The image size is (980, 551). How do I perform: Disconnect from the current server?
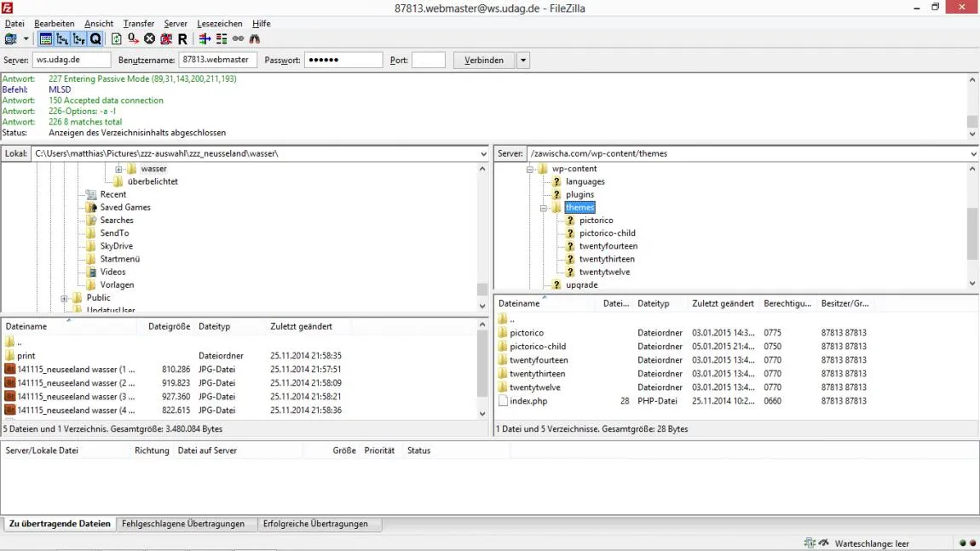165,38
